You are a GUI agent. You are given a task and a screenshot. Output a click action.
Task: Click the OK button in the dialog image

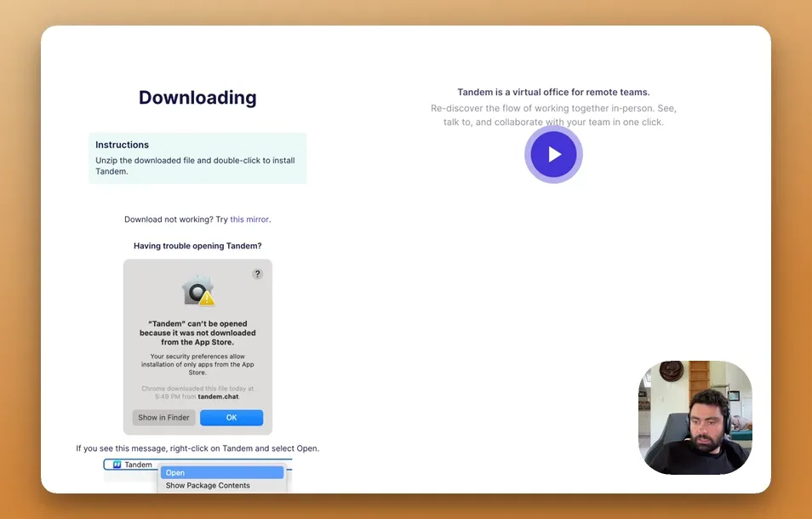[x=232, y=418]
